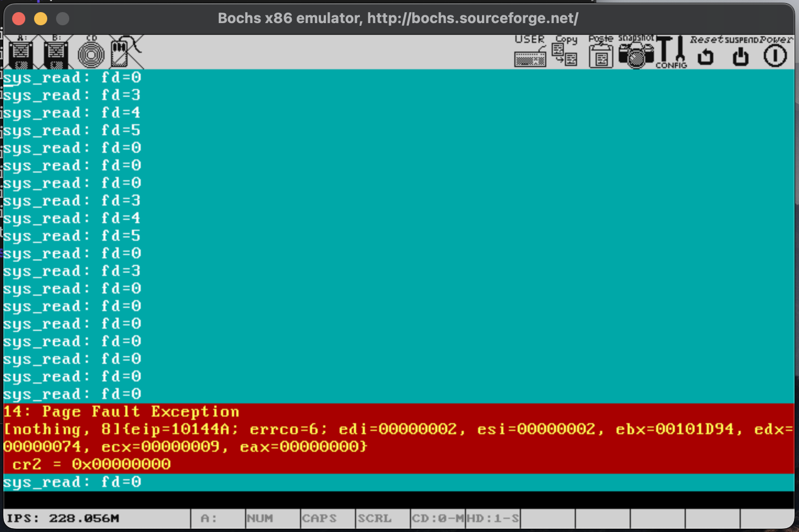The height and width of the screenshot is (532, 799).
Task: Click the A: drive status indicator
Action: [218, 518]
